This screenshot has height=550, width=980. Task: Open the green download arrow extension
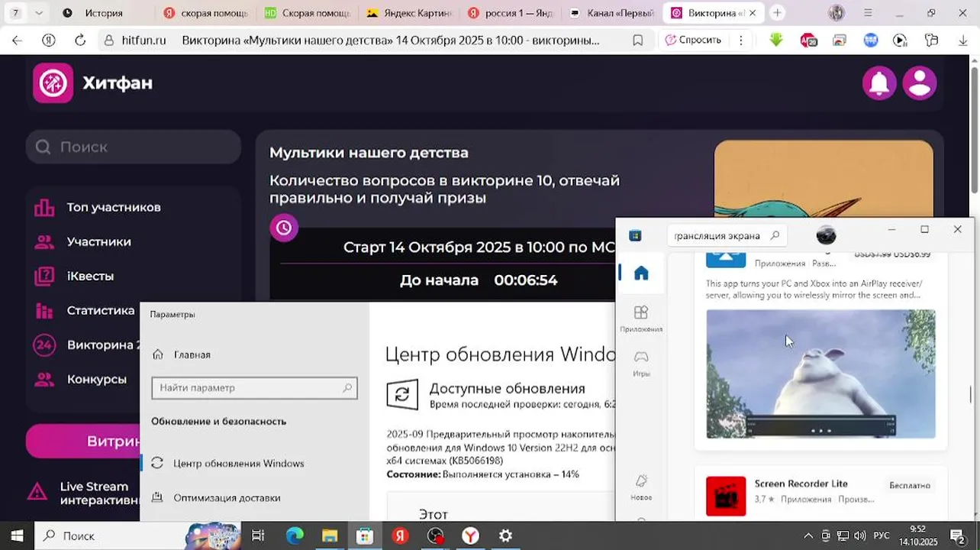[776, 40]
